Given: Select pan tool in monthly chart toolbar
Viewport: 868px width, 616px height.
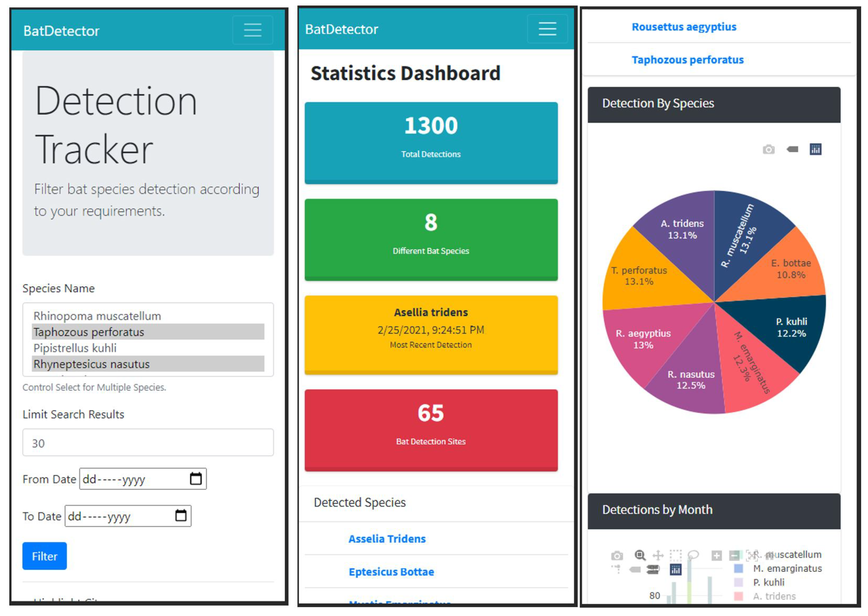Looking at the screenshot, I should point(658,555).
